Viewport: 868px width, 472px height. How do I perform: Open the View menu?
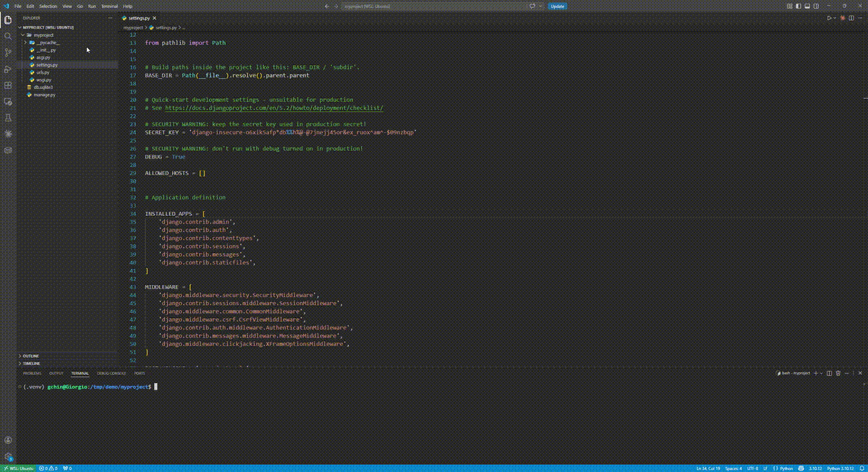(x=67, y=6)
